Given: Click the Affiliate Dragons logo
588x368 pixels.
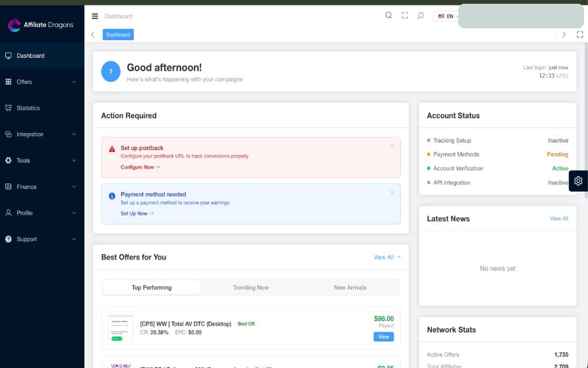Looking at the screenshot, I should point(40,25).
